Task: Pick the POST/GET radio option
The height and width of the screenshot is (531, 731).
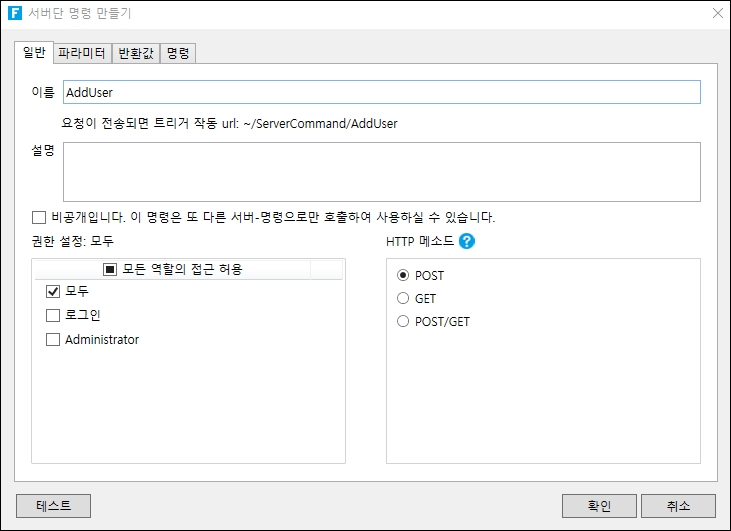Action: coord(404,322)
